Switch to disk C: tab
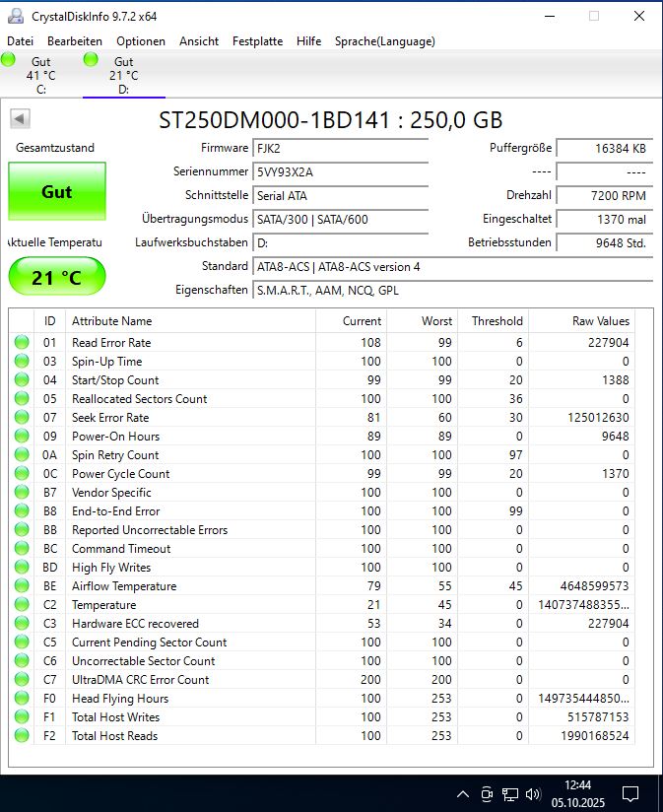663x812 pixels. [41, 75]
